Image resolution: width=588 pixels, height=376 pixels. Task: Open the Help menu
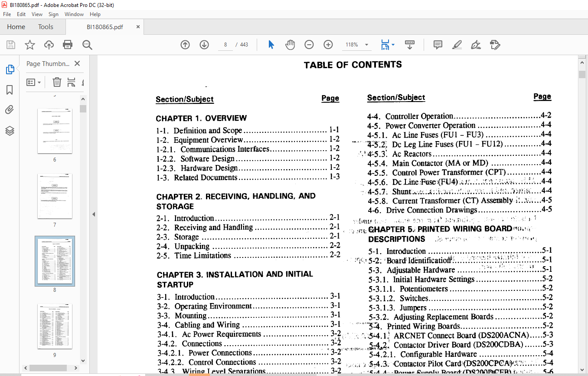tap(95, 14)
